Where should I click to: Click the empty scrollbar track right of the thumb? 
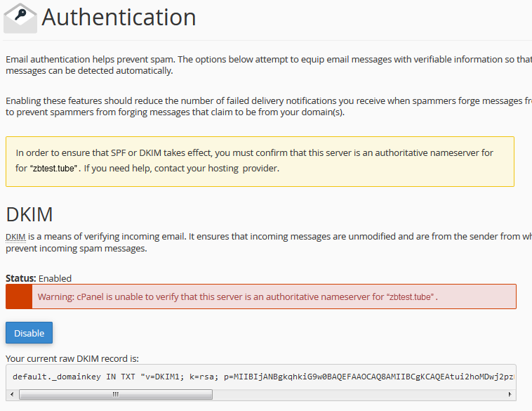click(351, 394)
